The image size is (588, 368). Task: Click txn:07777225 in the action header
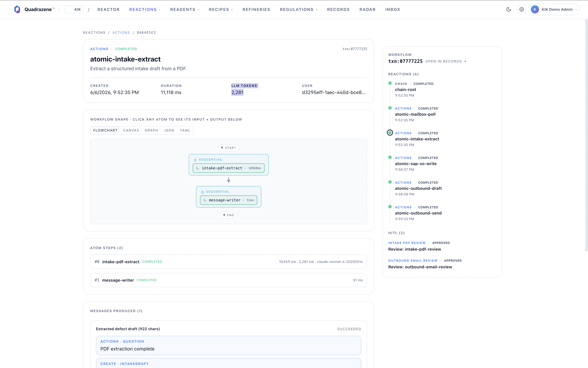click(355, 49)
